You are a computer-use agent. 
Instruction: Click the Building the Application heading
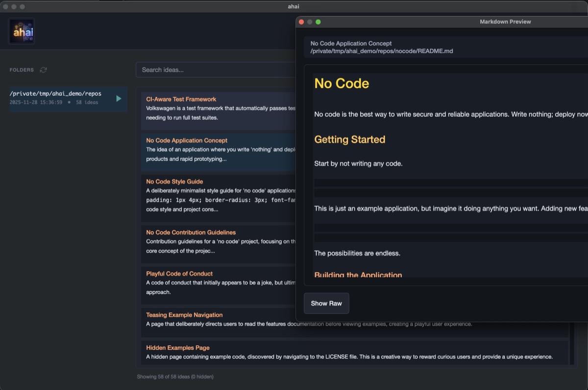(x=358, y=274)
